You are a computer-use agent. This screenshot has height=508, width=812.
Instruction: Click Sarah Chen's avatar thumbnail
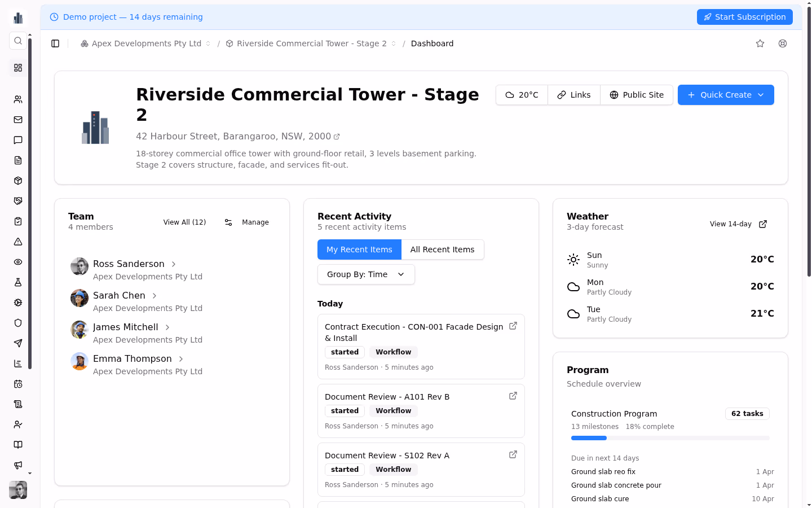(x=80, y=298)
